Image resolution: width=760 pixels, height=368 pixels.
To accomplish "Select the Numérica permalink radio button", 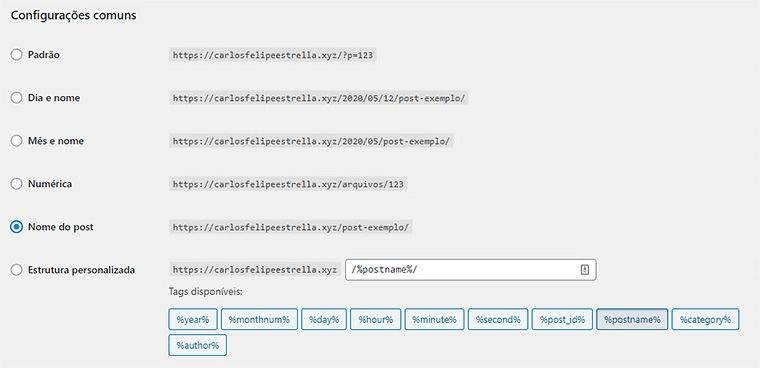I will 16,184.
